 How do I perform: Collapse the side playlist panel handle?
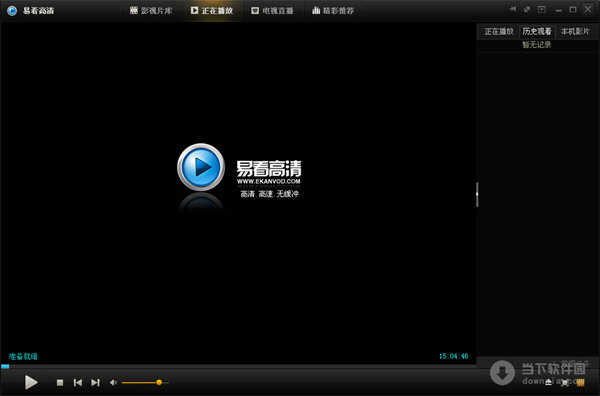tap(477, 194)
